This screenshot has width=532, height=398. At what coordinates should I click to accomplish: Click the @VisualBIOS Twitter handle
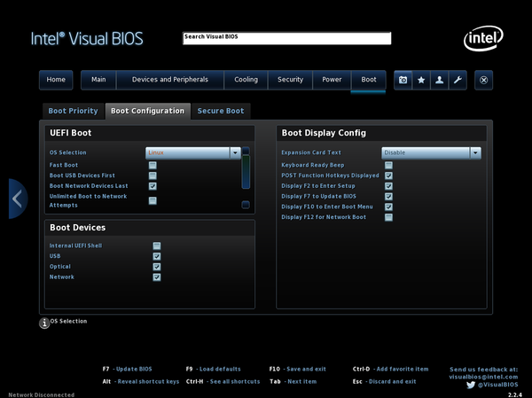498,385
